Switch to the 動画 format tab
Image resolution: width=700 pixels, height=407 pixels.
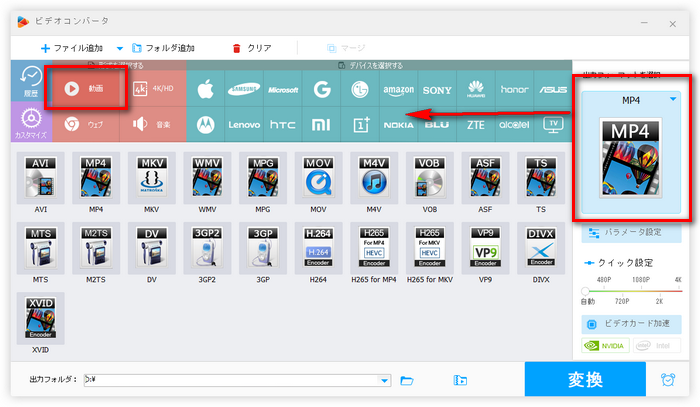click(x=87, y=88)
